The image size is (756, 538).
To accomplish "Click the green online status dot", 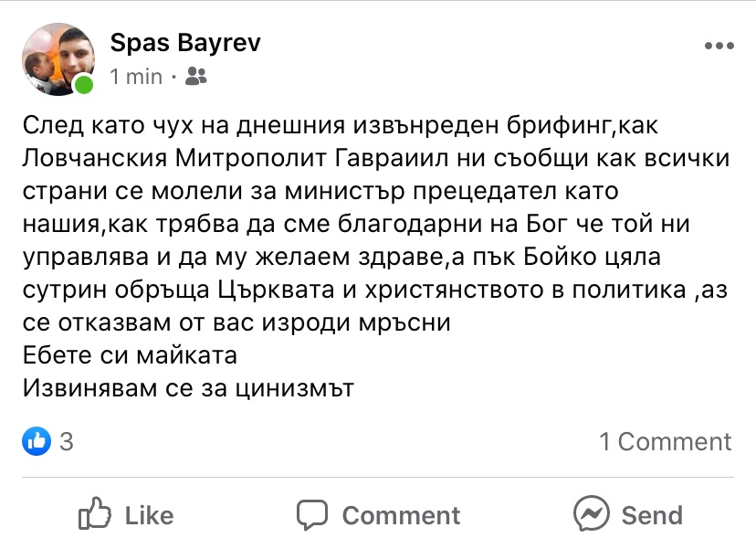I will pos(83,86).
